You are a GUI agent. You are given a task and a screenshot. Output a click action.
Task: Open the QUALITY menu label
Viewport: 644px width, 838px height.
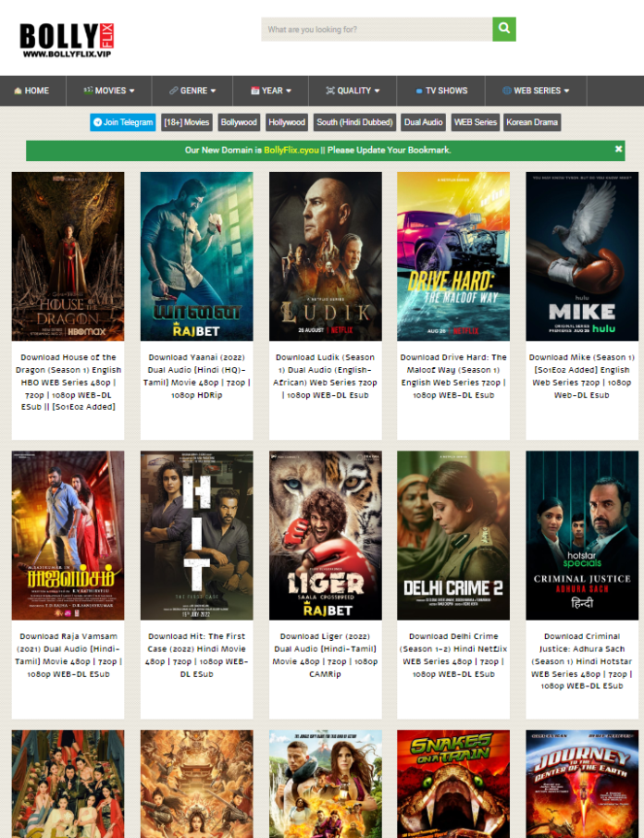point(353,91)
